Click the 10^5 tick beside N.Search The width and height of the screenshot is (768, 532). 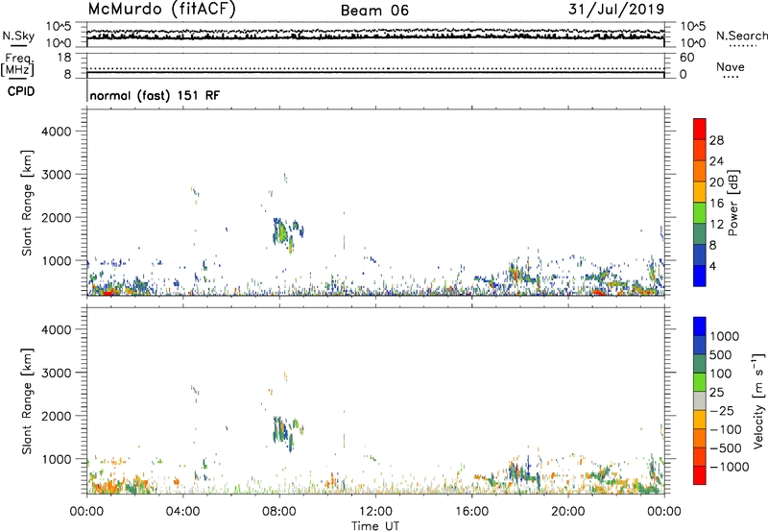(x=693, y=26)
